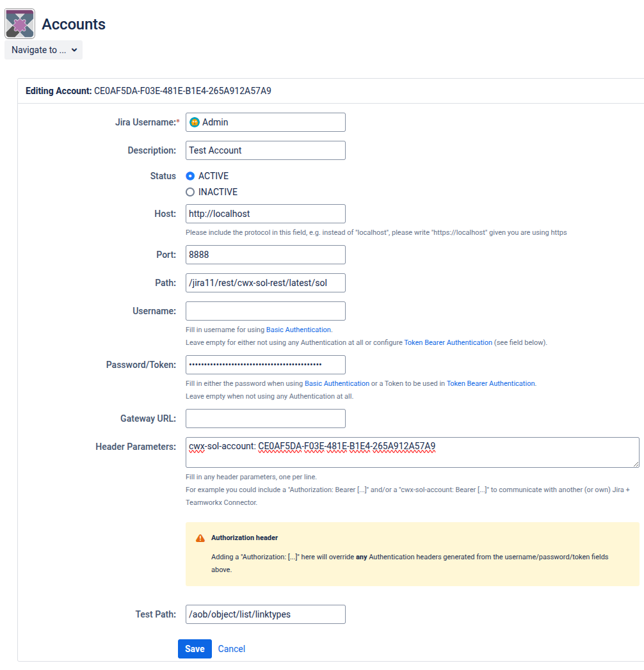Open Basic Authentication link under Username
The image size is (644, 670).
[299, 330]
